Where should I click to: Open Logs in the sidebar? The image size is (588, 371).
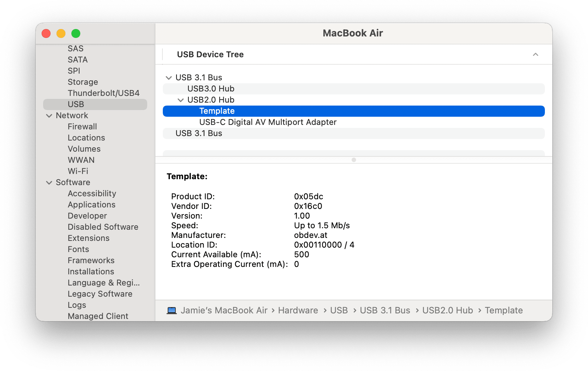[x=77, y=305]
